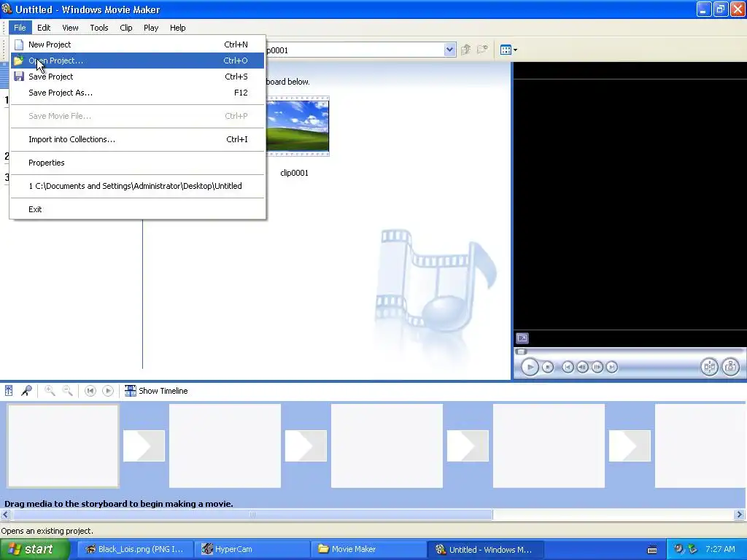747x560 pixels.
Task: Click Show Timeline button
Action: pos(156,391)
